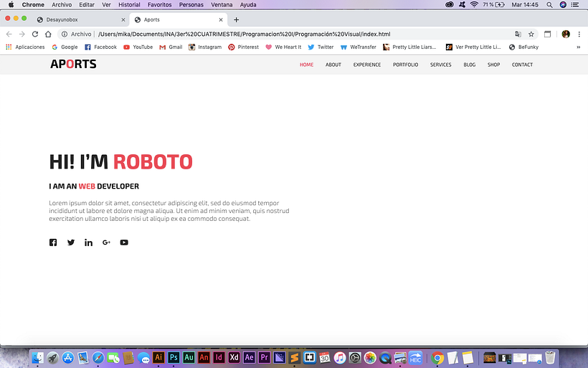Open Adobe Animate in the dock

204,357
